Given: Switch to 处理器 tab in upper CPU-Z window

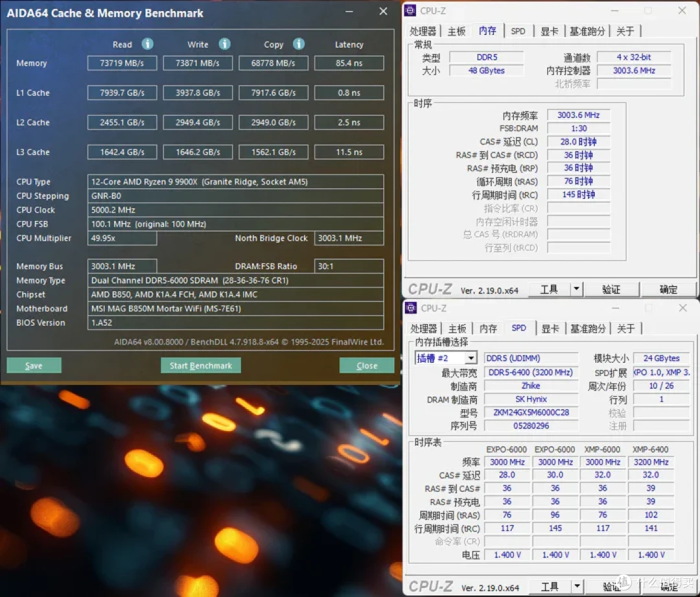Looking at the screenshot, I should (423, 31).
